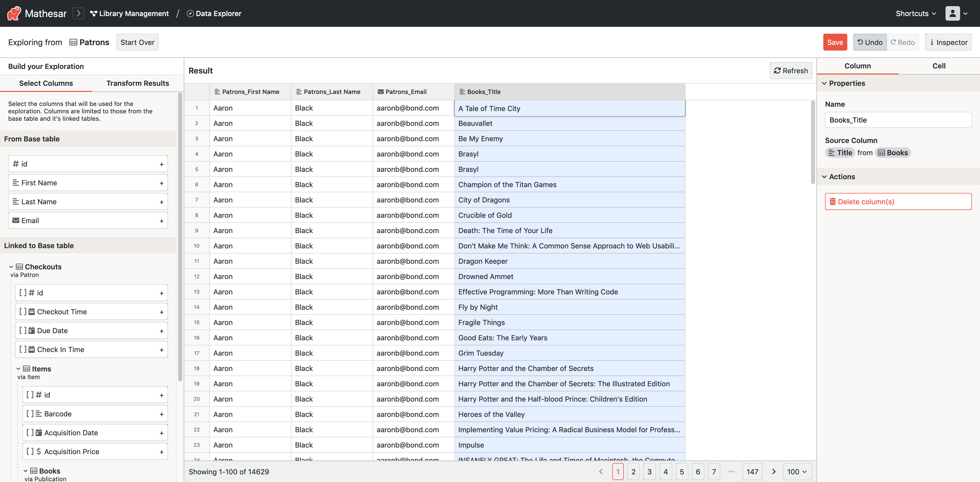Click the Data Explorer compass icon
The image size is (980, 482).
(190, 13)
